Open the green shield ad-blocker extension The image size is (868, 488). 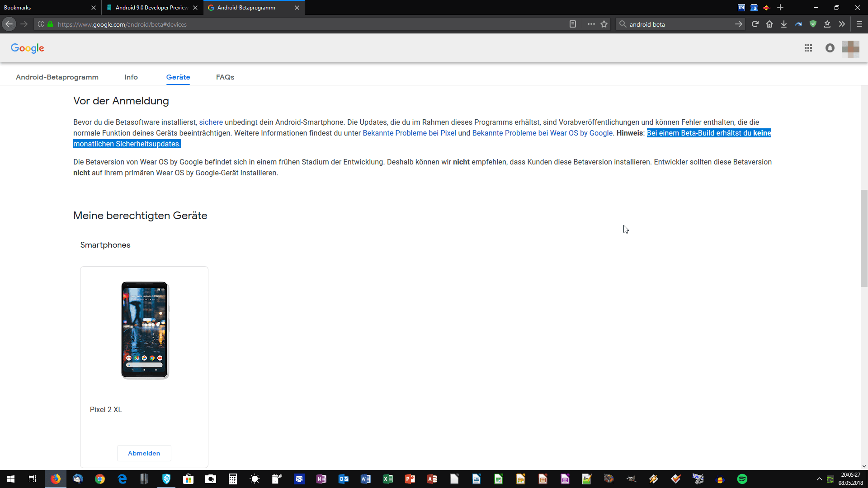pyautogui.click(x=813, y=24)
